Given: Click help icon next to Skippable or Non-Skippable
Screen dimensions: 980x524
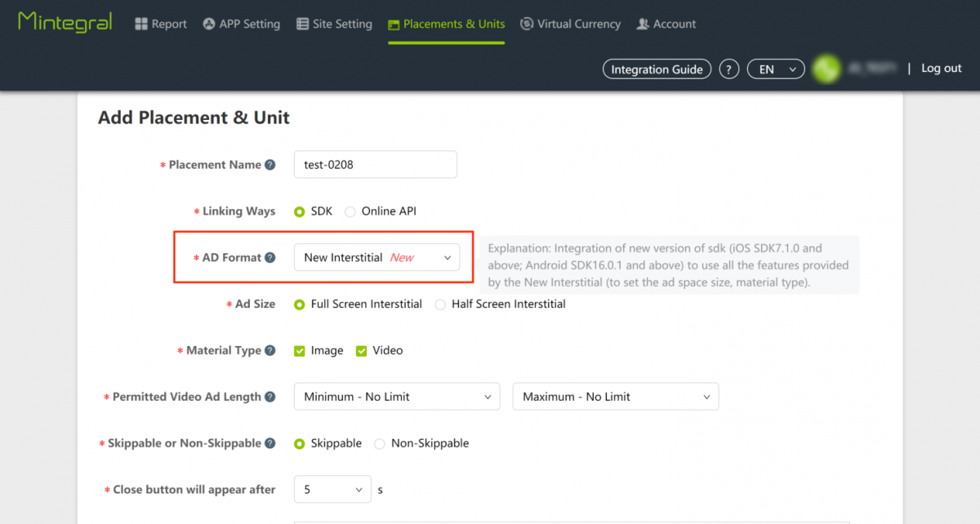Looking at the screenshot, I should pyautogui.click(x=270, y=442).
